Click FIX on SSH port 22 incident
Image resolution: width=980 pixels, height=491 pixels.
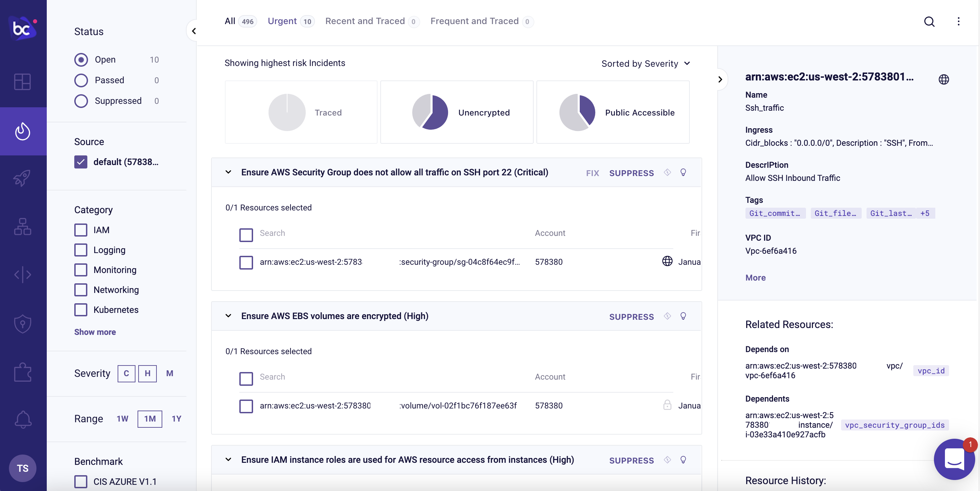(592, 173)
